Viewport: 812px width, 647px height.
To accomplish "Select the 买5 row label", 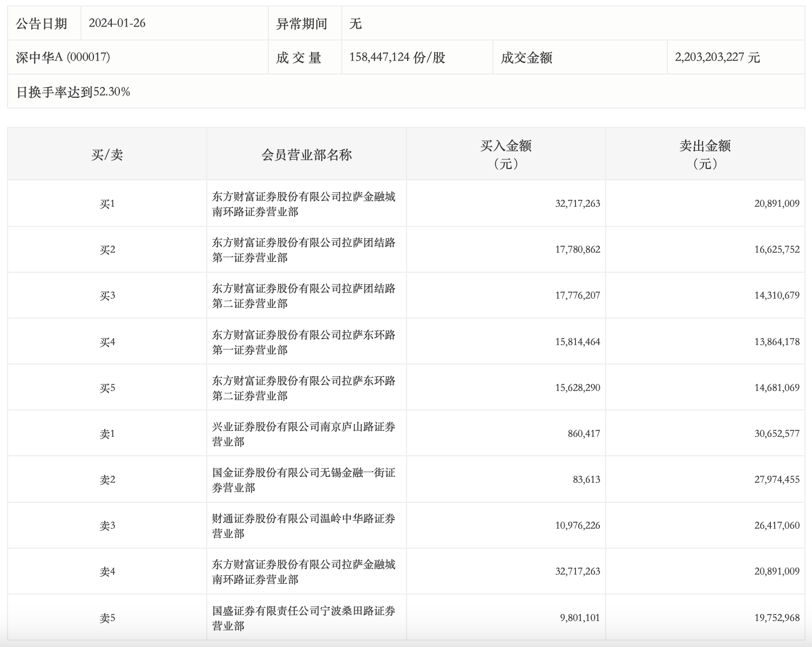I will pos(107,388).
